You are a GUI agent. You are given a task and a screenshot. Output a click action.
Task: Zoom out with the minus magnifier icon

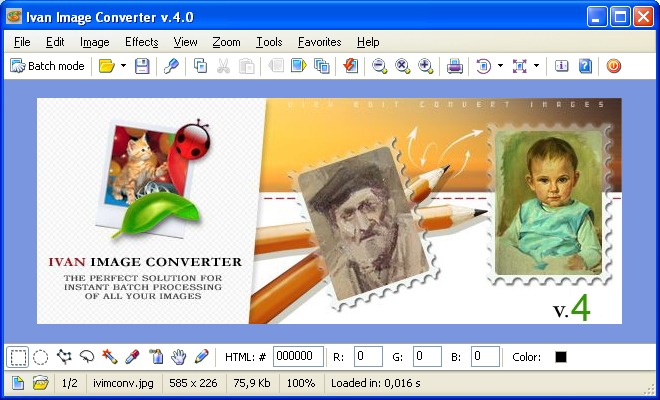(x=379, y=66)
